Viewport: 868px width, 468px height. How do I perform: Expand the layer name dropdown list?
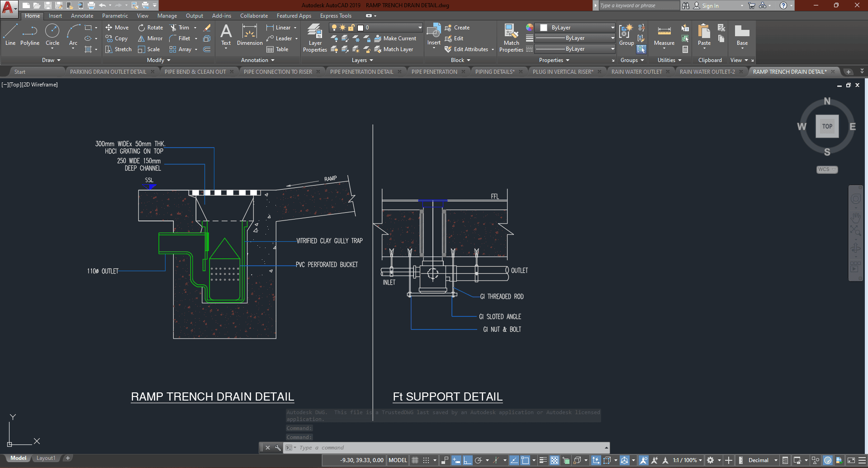[420, 28]
